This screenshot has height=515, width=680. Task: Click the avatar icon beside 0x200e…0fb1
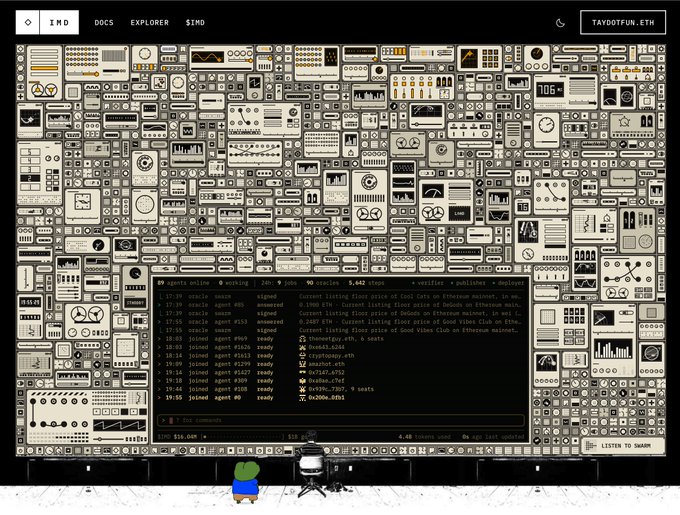303,398
